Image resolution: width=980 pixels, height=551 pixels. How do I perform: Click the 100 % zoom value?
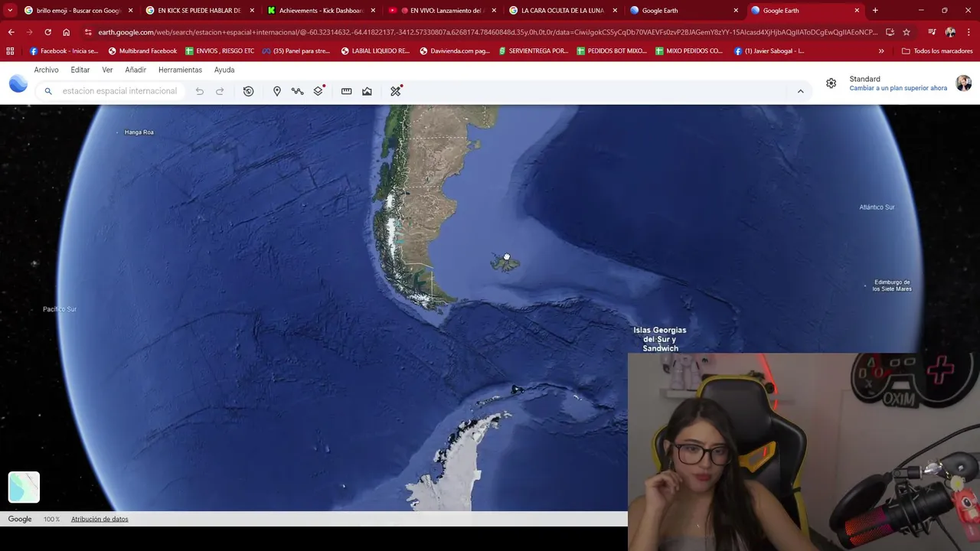click(x=51, y=519)
